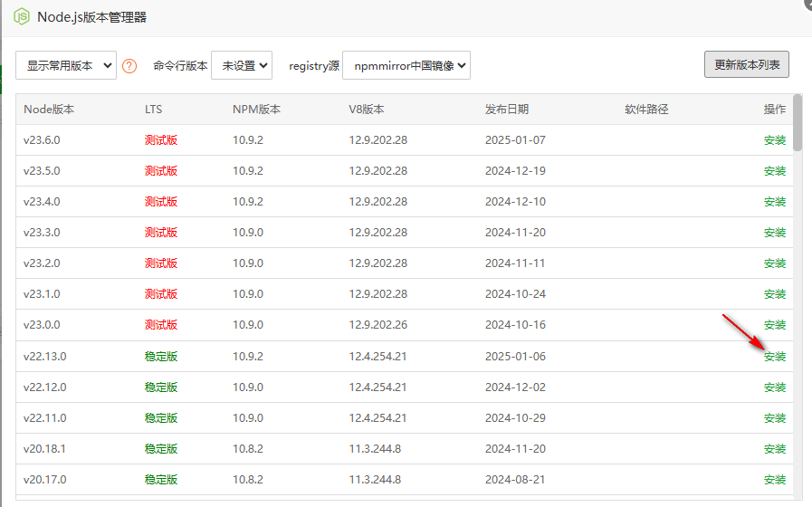The image size is (812, 507).
Task: Click the 软件路径 column header
Action: (646, 110)
